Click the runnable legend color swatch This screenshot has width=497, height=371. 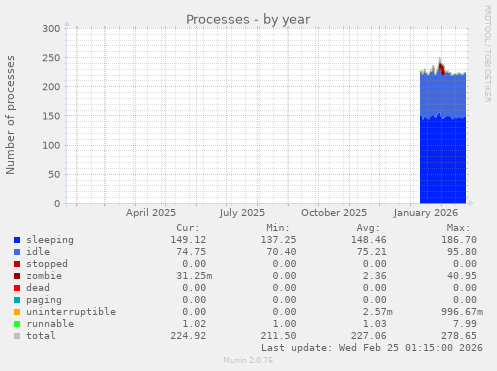pyautogui.click(x=17, y=324)
